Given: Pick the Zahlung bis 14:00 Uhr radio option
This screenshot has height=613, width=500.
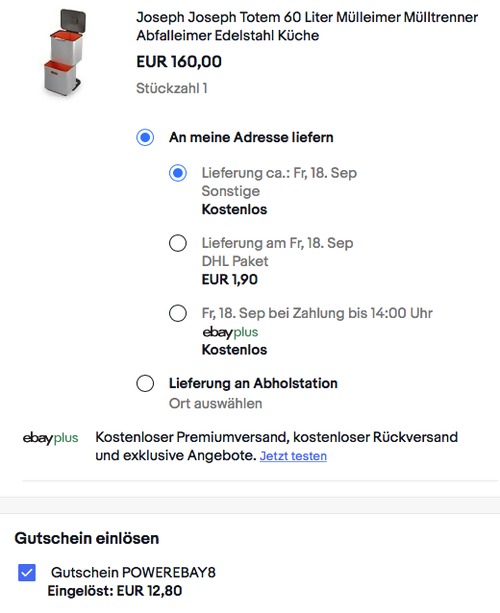Looking at the screenshot, I should pyautogui.click(x=178, y=313).
